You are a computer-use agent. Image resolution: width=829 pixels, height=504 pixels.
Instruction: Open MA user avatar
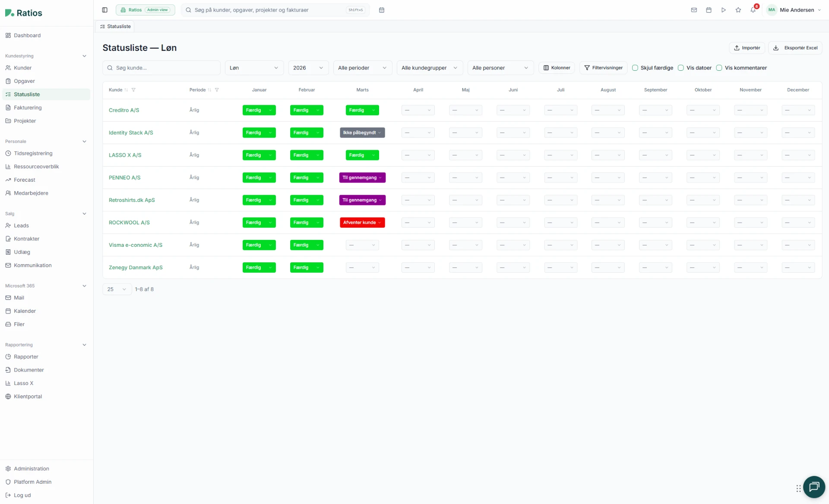click(x=772, y=10)
